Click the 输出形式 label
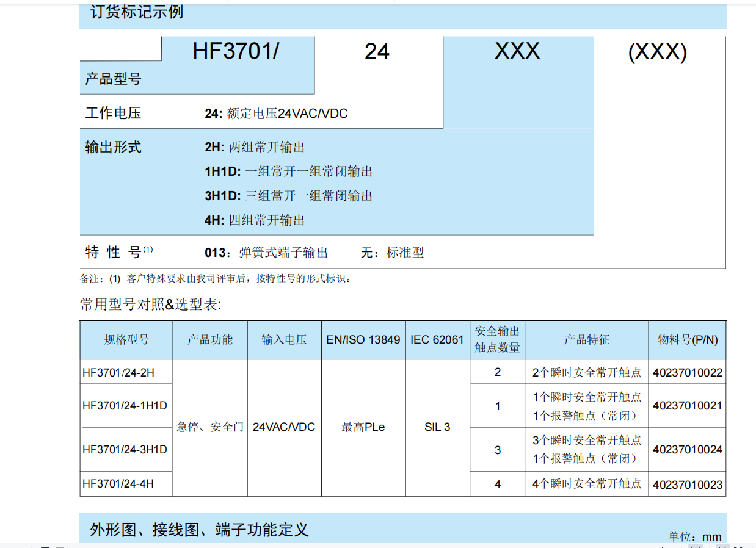 (113, 147)
